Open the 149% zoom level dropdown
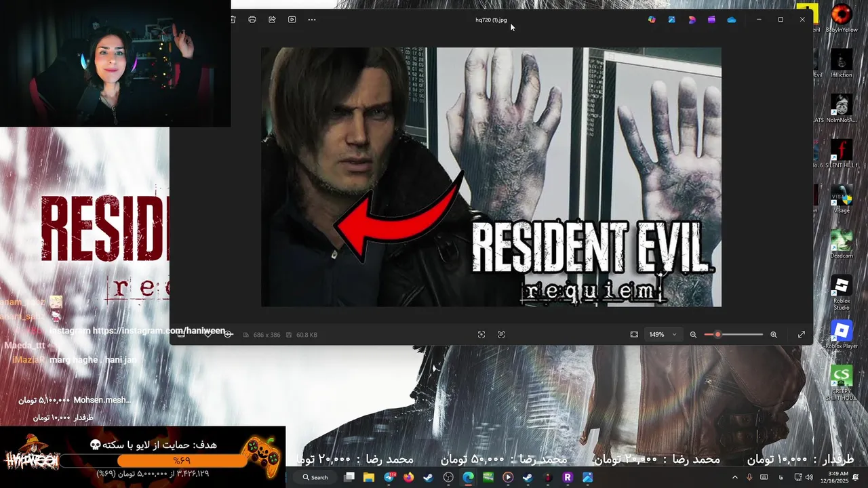Screen dimensions: 868x488 (x=663, y=335)
